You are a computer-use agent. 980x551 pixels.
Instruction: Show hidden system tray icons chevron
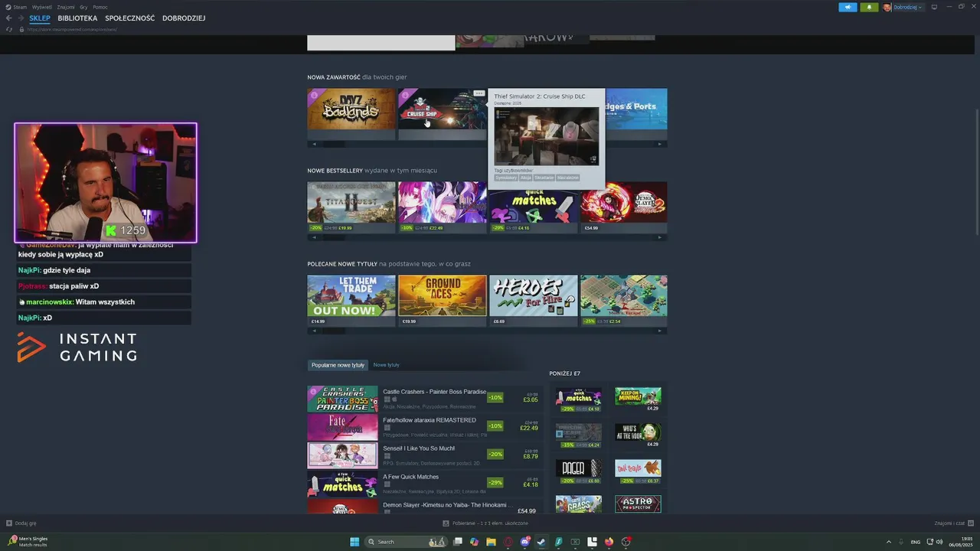(889, 542)
